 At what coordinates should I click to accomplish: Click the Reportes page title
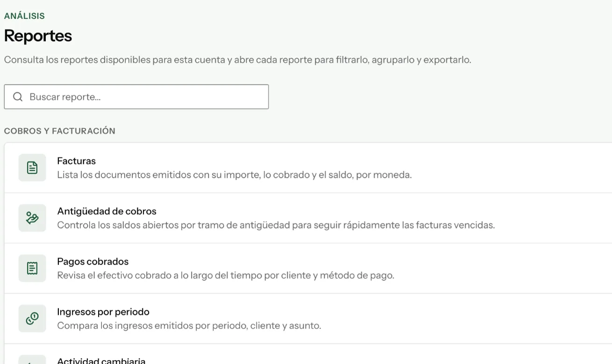[38, 36]
